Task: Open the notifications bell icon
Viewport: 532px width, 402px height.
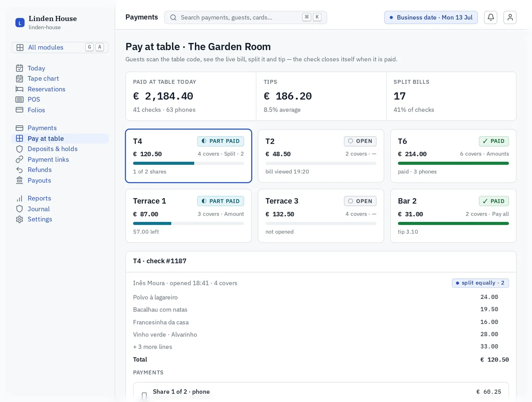Action: [x=491, y=17]
